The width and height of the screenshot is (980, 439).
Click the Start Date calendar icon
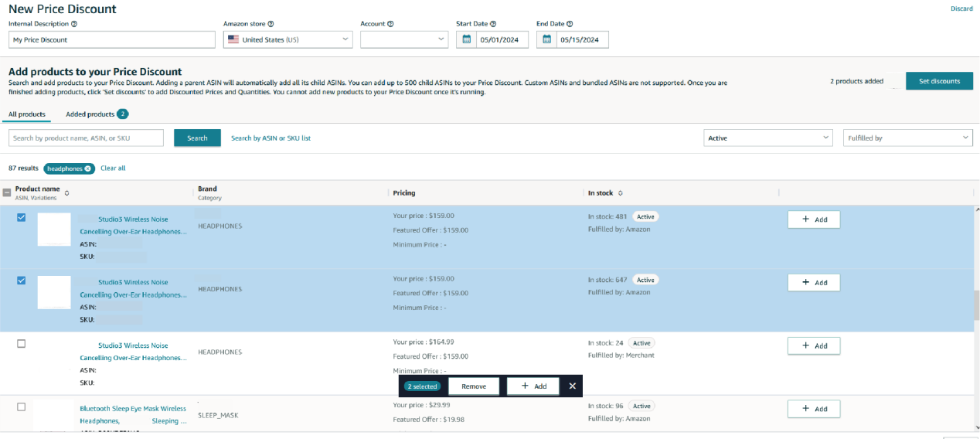click(466, 39)
